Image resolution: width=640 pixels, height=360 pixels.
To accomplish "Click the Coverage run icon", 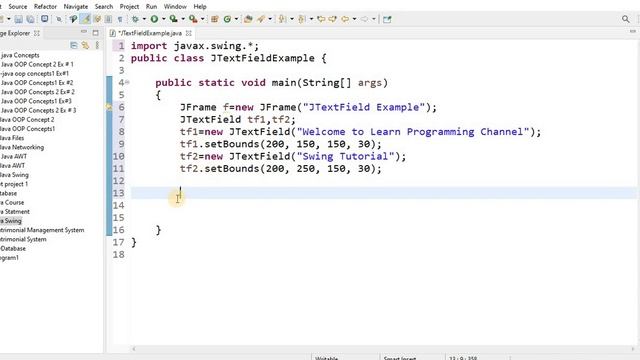I will (x=173, y=19).
